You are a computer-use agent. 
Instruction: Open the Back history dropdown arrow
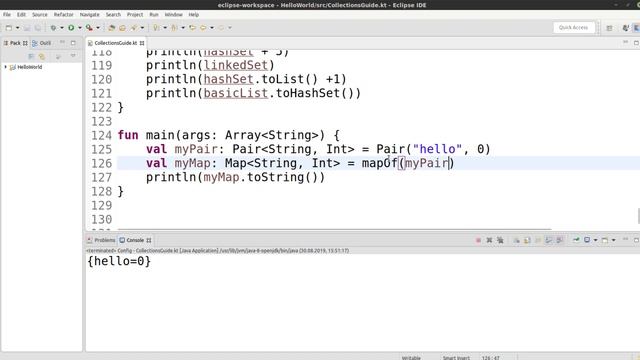point(212,28)
